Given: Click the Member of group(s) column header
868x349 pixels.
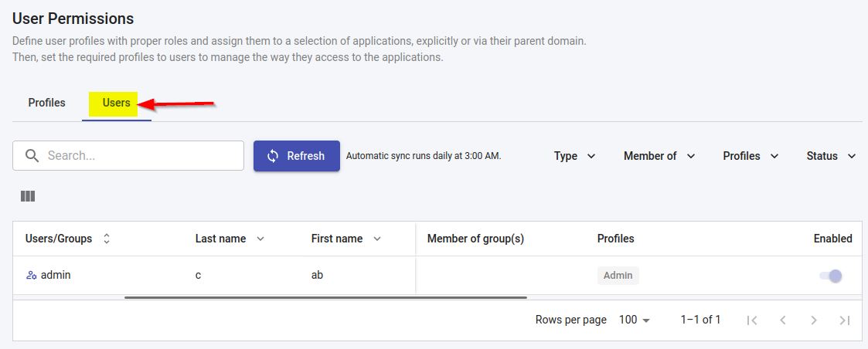Looking at the screenshot, I should [475, 239].
